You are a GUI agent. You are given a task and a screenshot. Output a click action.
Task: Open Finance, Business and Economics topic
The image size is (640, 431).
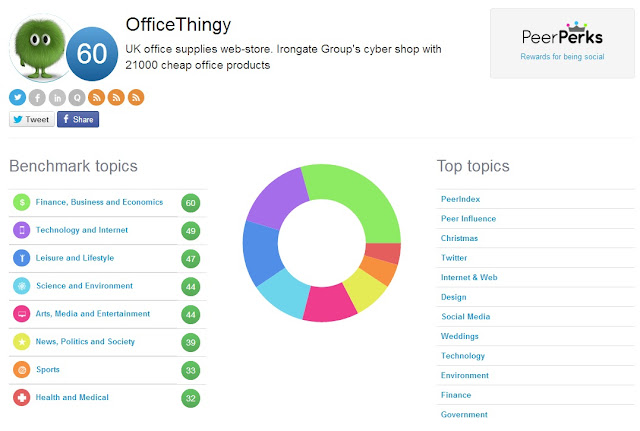[99, 202]
